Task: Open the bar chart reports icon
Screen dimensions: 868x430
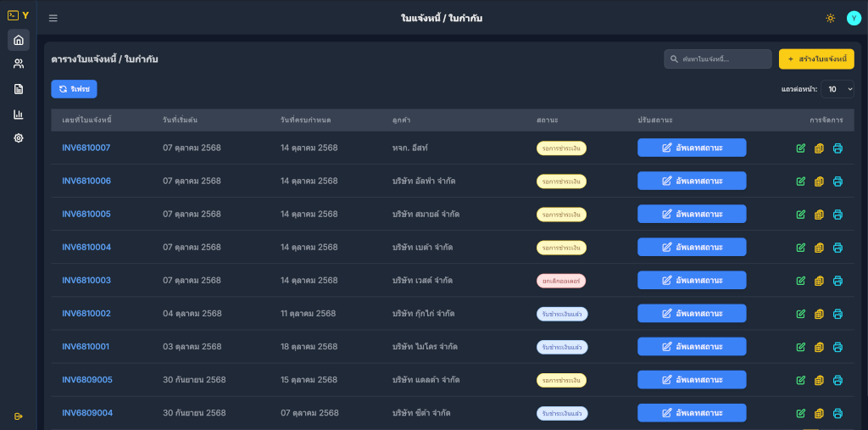Action: pos(19,114)
